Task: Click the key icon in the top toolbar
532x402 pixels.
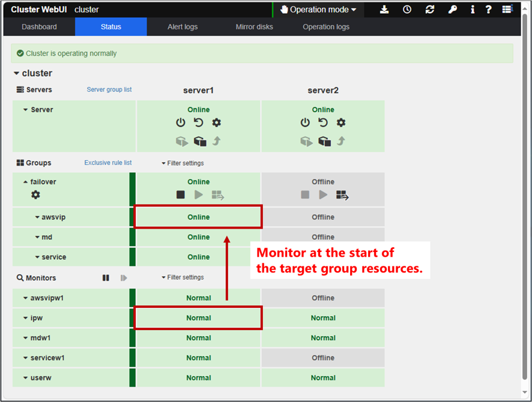Action: click(x=453, y=9)
